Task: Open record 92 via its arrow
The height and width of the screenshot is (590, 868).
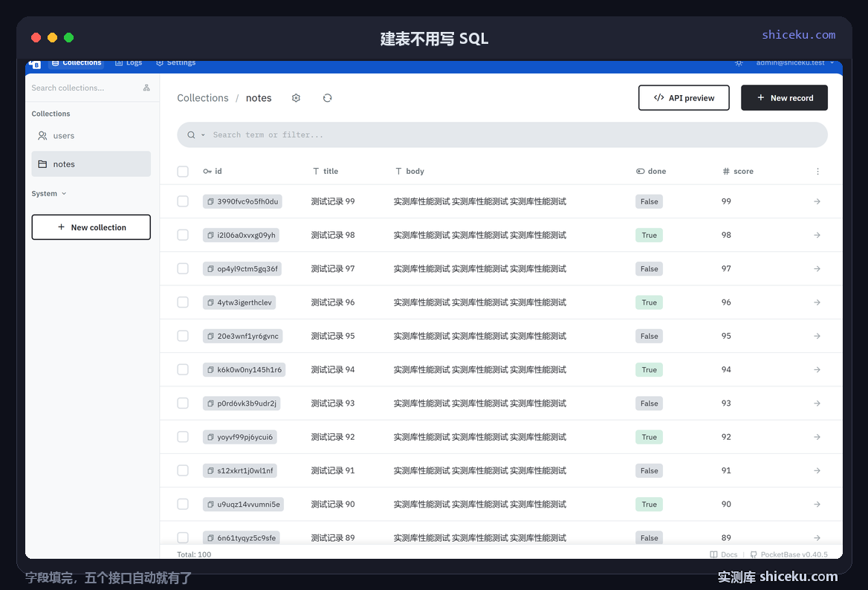Action: 817,437
